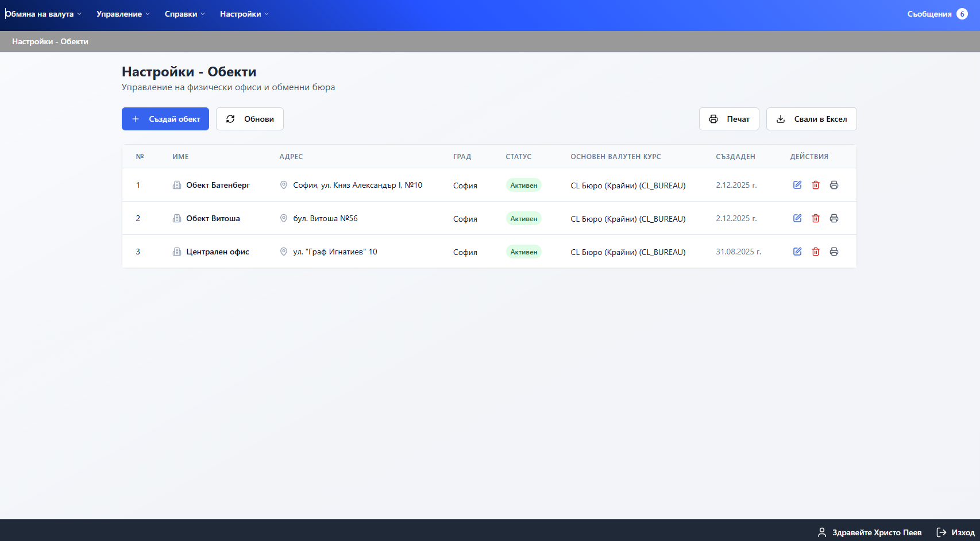Open the messages badge showing 6

coord(962,14)
